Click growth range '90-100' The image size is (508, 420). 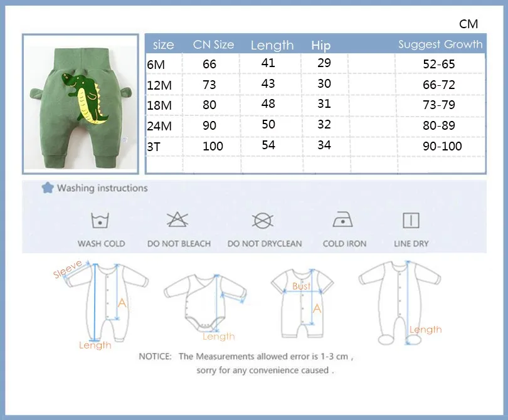(x=442, y=146)
